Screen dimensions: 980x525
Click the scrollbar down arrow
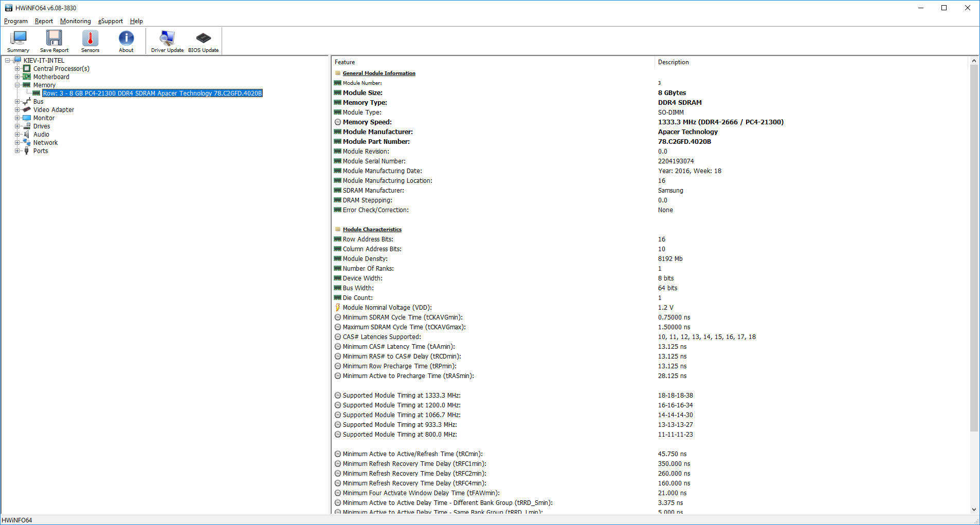(x=974, y=510)
